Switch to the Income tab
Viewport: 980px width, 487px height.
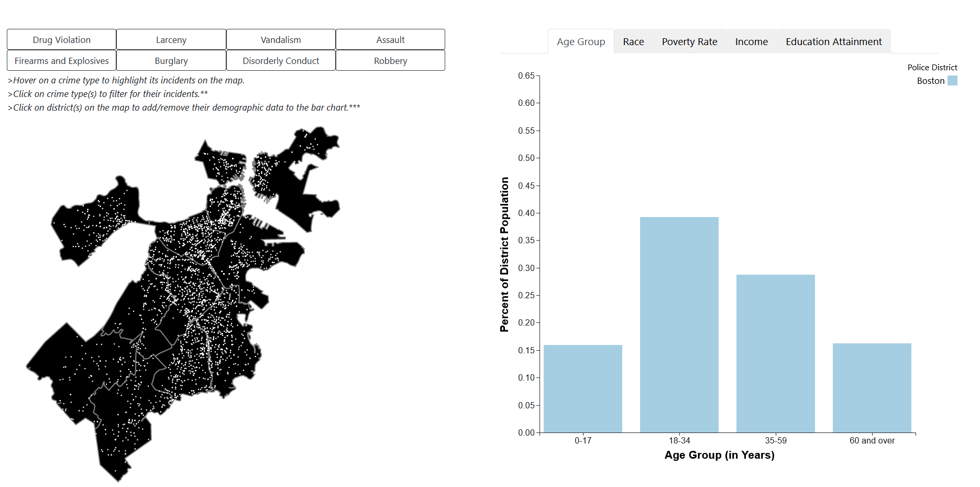coord(751,41)
